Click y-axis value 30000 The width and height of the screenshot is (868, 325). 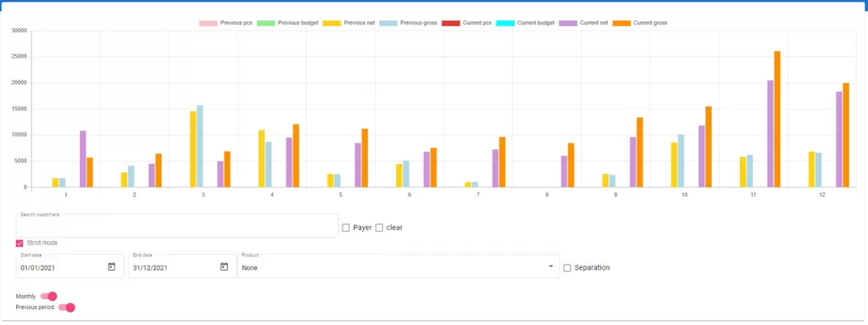pyautogui.click(x=19, y=31)
